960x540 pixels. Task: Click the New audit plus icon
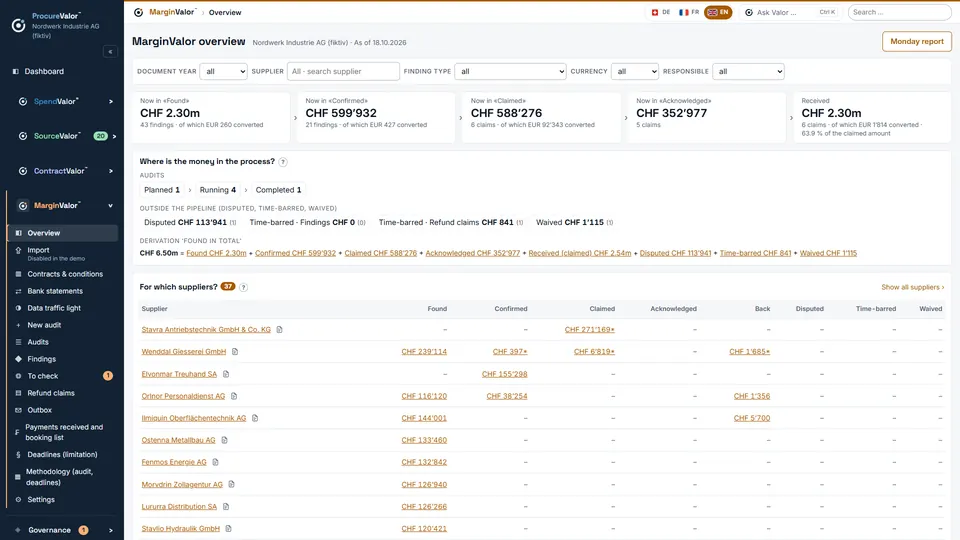point(18,325)
